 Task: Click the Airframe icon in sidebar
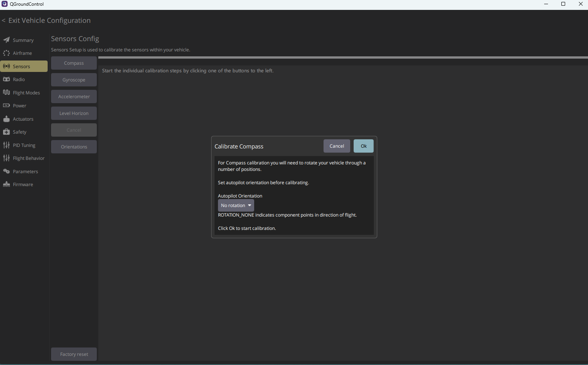coord(6,53)
